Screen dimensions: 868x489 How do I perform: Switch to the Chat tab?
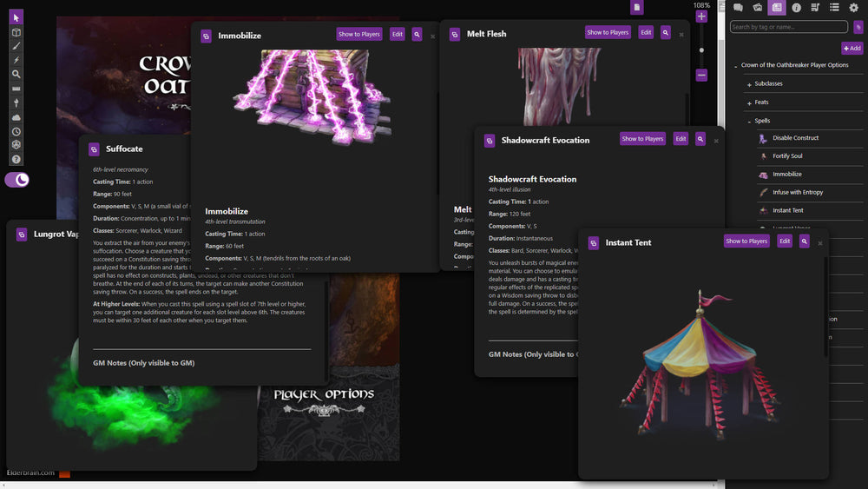[738, 8]
